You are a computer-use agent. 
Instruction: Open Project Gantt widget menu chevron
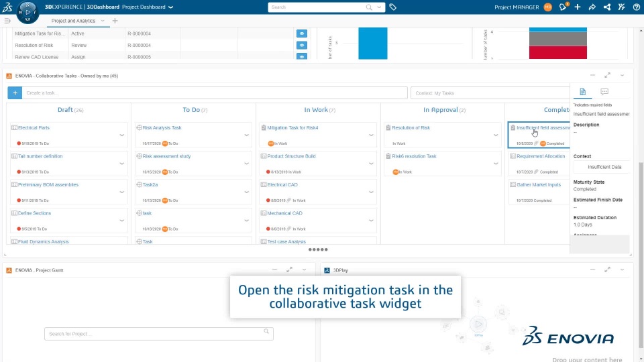tap(305, 269)
